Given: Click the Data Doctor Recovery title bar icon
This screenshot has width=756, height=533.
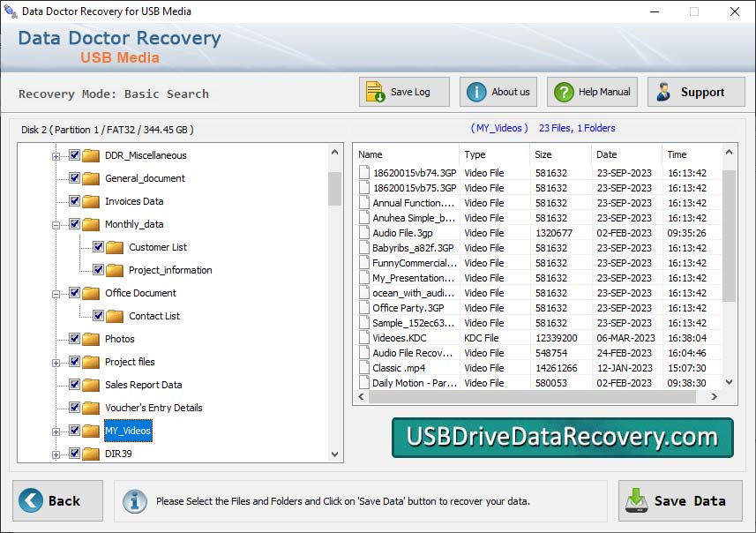Looking at the screenshot, I should 11,11.
